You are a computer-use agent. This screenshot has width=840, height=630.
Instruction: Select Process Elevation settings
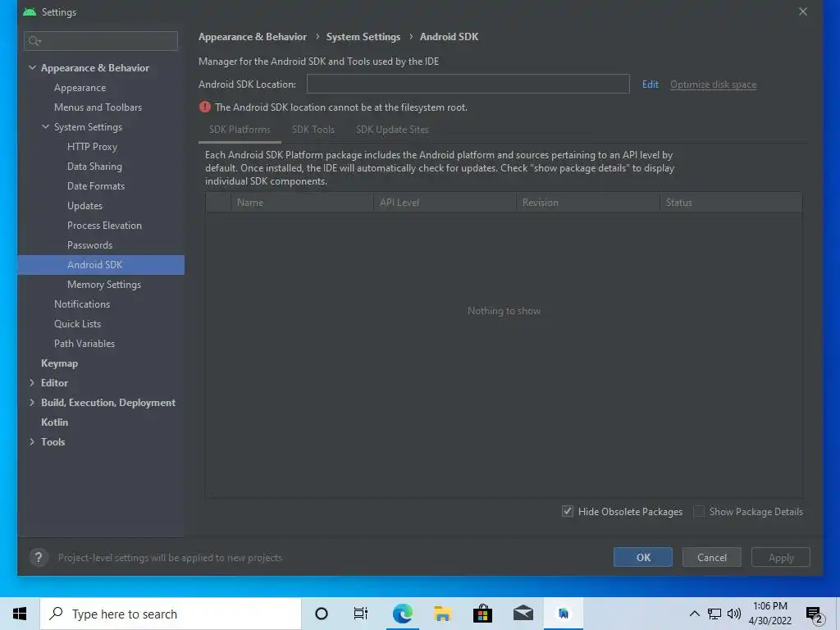pyautogui.click(x=104, y=226)
